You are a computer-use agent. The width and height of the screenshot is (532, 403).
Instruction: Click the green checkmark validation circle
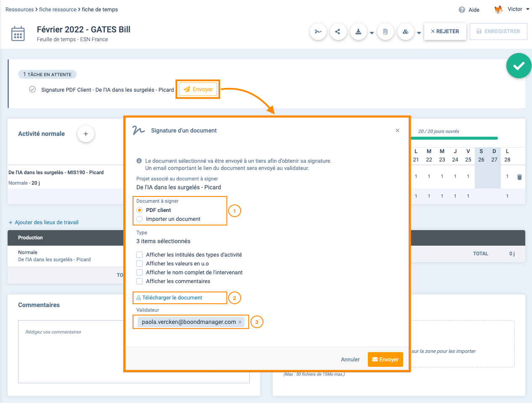(x=519, y=66)
